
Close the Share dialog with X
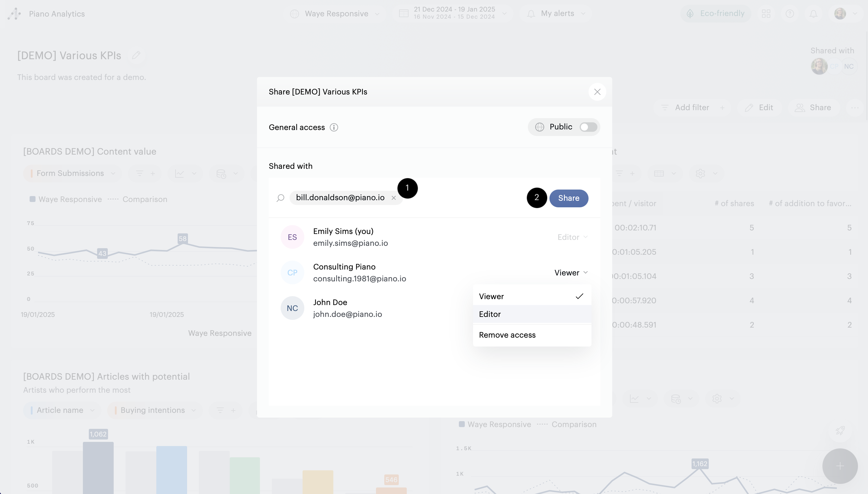(x=597, y=92)
